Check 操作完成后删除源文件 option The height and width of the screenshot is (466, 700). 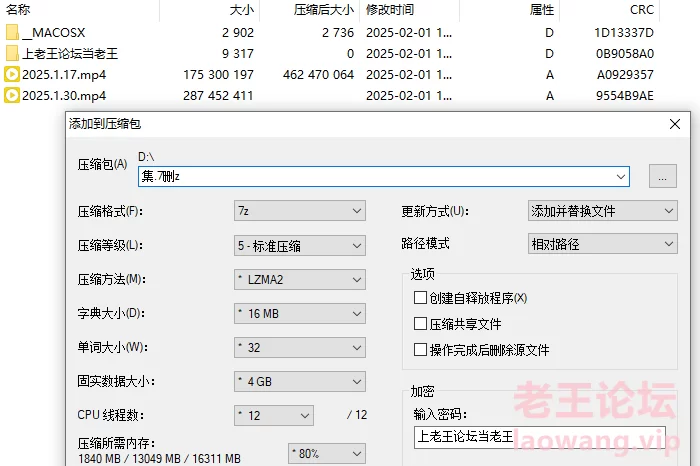tap(420, 350)
